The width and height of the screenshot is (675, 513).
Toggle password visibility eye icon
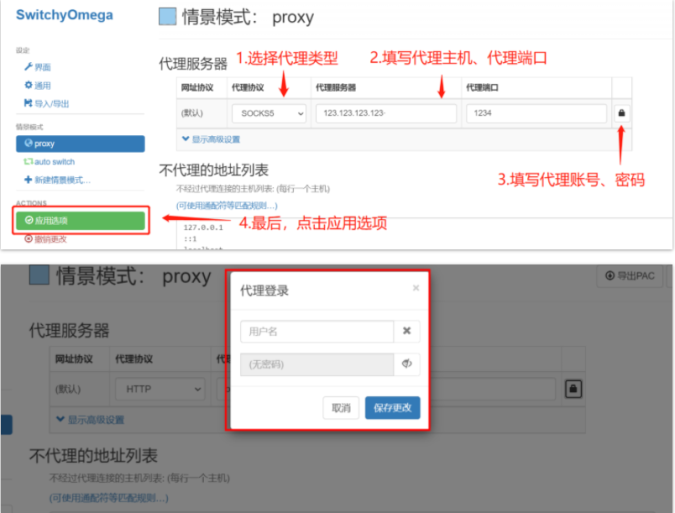pyautogui.click(x=406, y=364)
